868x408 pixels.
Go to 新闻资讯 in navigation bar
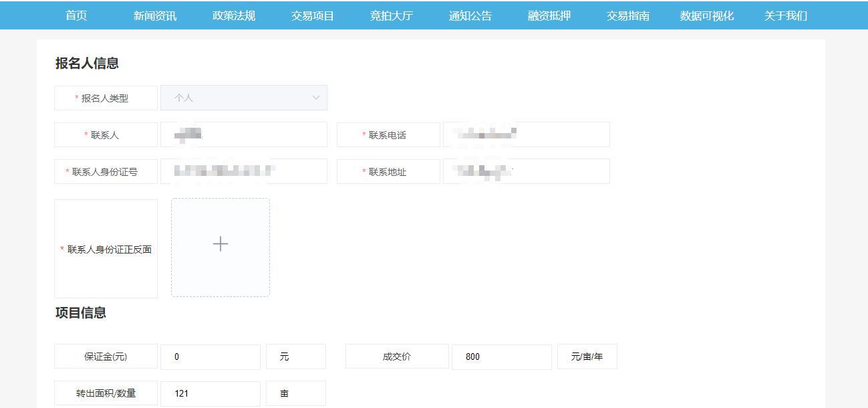pos(155,16)
